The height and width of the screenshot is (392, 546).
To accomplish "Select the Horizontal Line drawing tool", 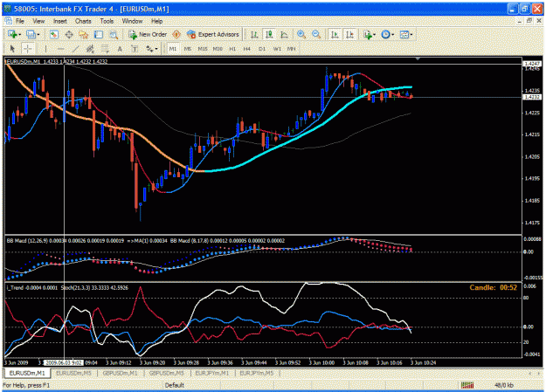I will click(x=60, y=49).
